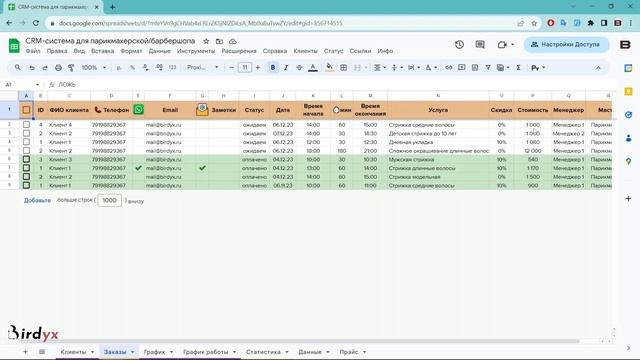Click the rows count input showing 1000
Screen dimensions: 640x360
[109, 200]
